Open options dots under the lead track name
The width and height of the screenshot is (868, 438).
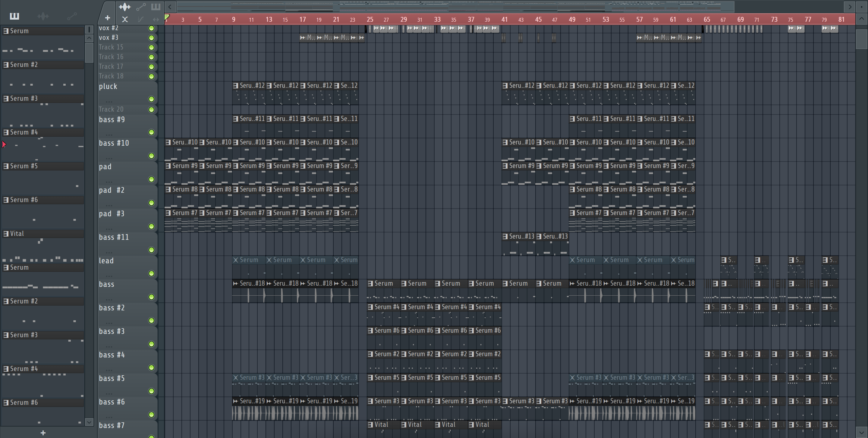108,275
